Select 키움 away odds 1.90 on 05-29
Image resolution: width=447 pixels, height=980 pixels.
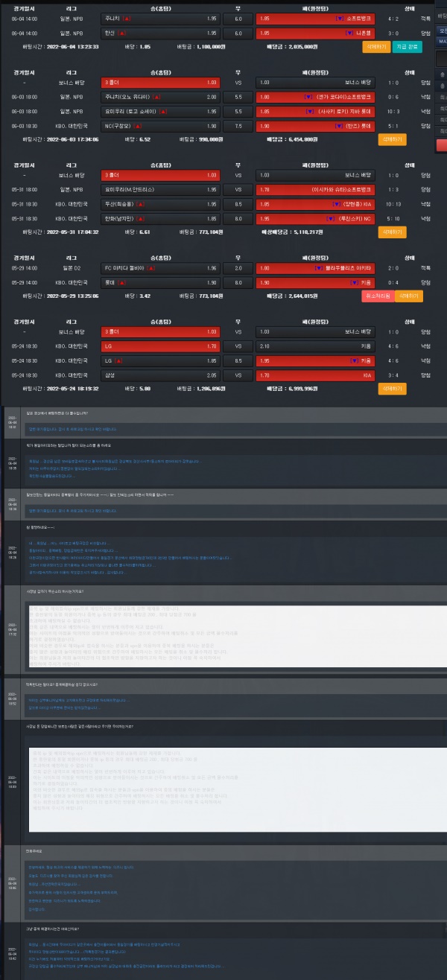[315, 283]
